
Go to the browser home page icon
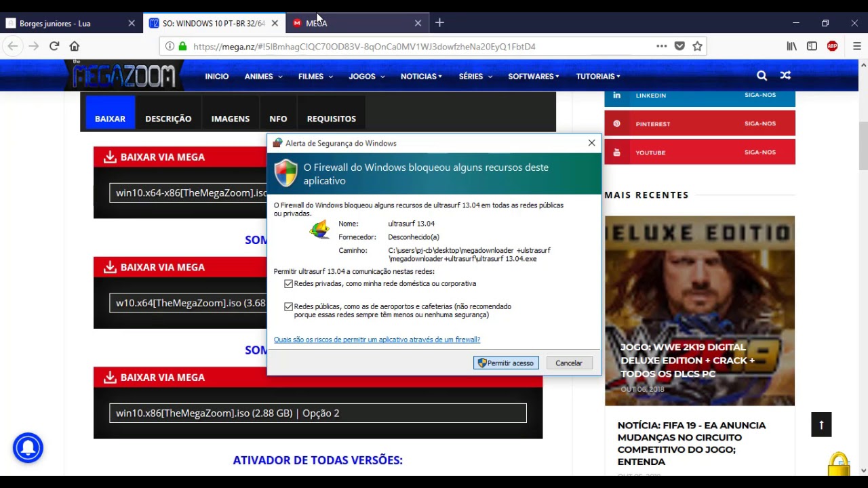click(x=75, y=46)
